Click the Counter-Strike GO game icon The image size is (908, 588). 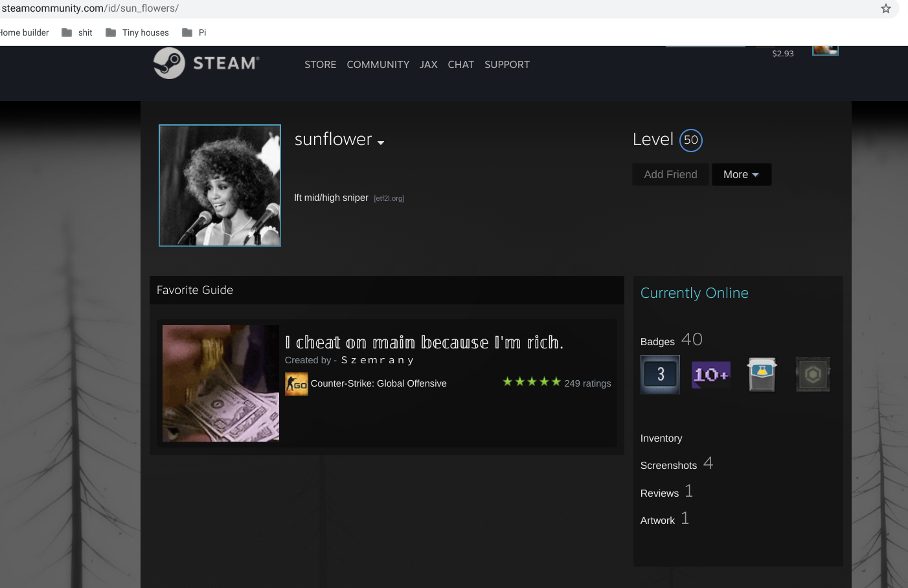coord(297,384)
